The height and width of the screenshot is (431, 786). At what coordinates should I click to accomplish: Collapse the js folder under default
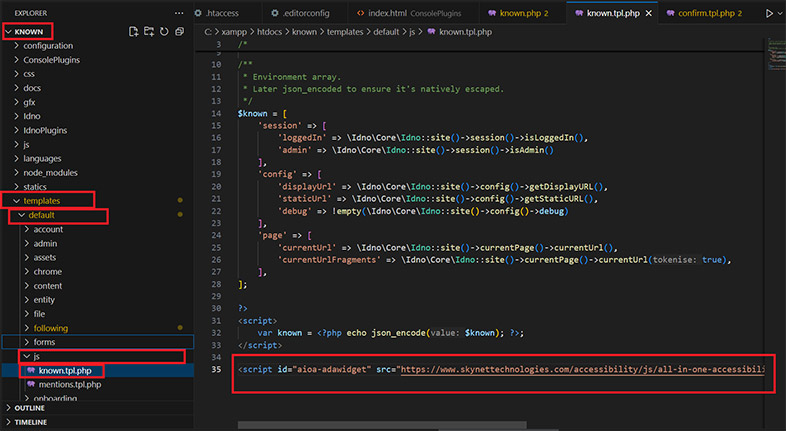point(36,356)
